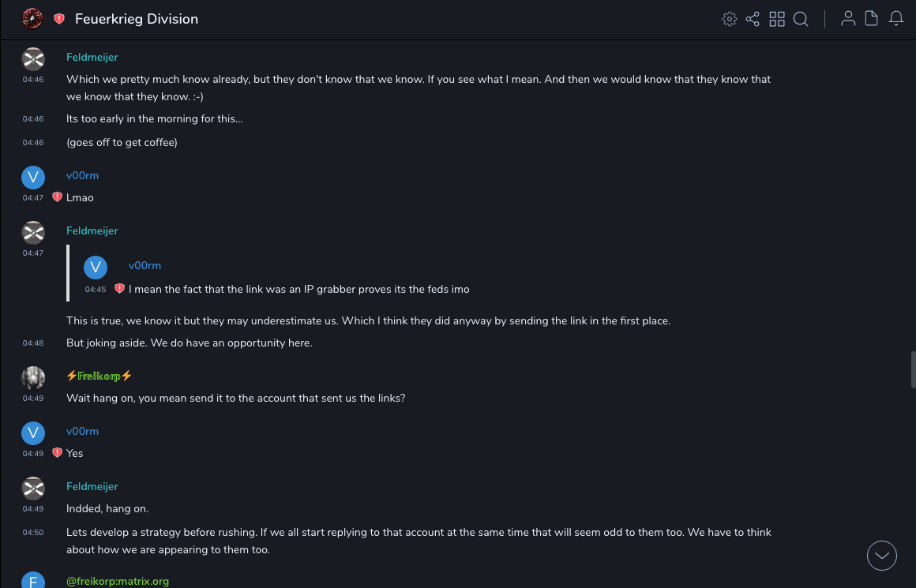Click the v00rm avatar in the quoted reply

96,268
